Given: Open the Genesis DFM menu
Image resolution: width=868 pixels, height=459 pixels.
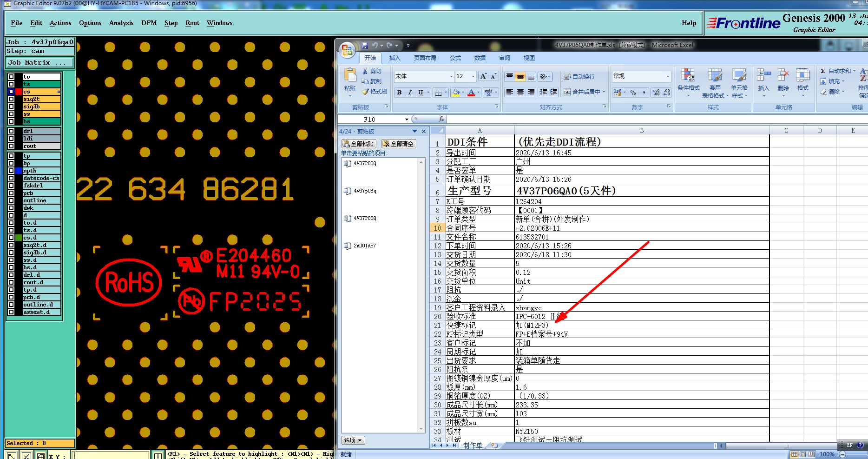Looking at the screenshot, I should [149, 23].
